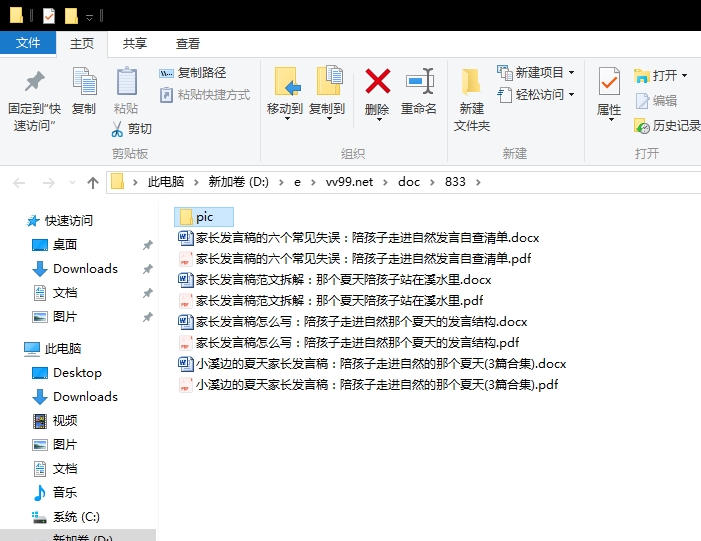Click the pin icon beside 桌面
The image size is (701, 541).
tap(148, 245)
